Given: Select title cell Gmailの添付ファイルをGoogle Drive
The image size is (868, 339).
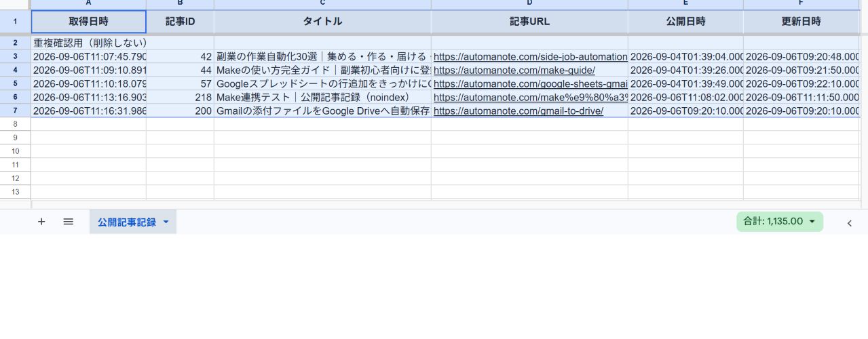Looking at the screenshot, I should (322, 111).
